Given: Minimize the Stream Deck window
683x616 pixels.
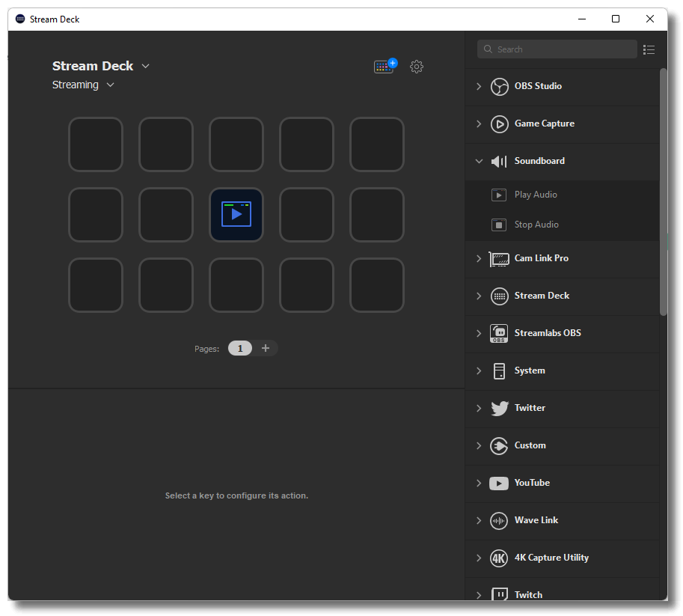Looking at the screenshot, I should pyautogui.click(x=582, y=19).
